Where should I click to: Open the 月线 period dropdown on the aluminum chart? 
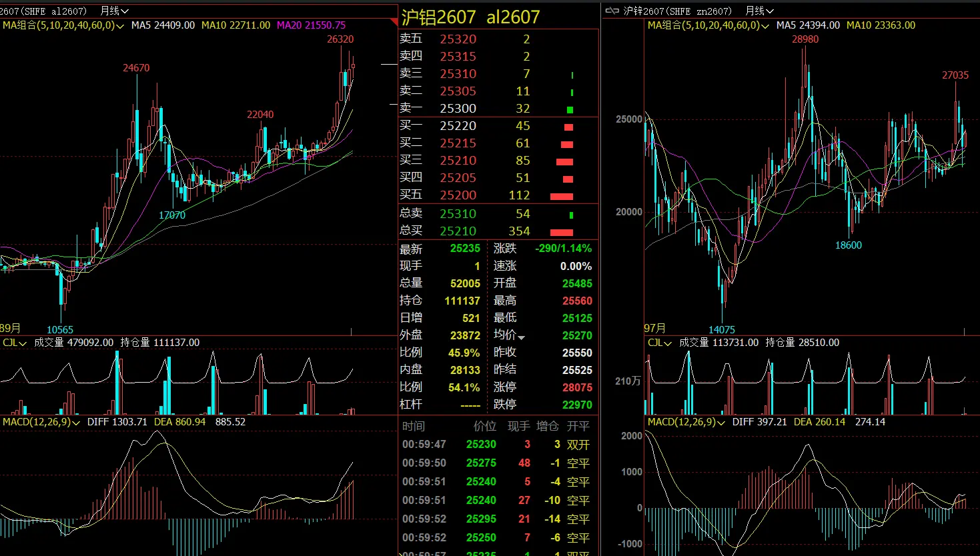pyautogui.click(x=114, y=11)
